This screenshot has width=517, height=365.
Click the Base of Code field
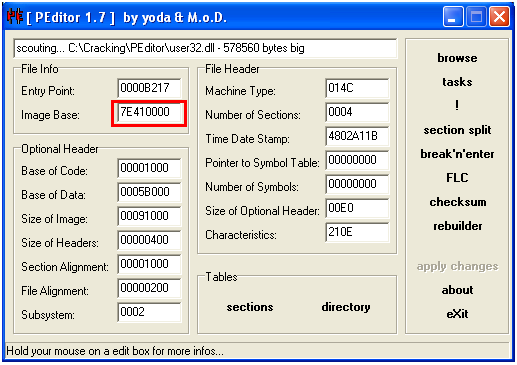point(149,168)
